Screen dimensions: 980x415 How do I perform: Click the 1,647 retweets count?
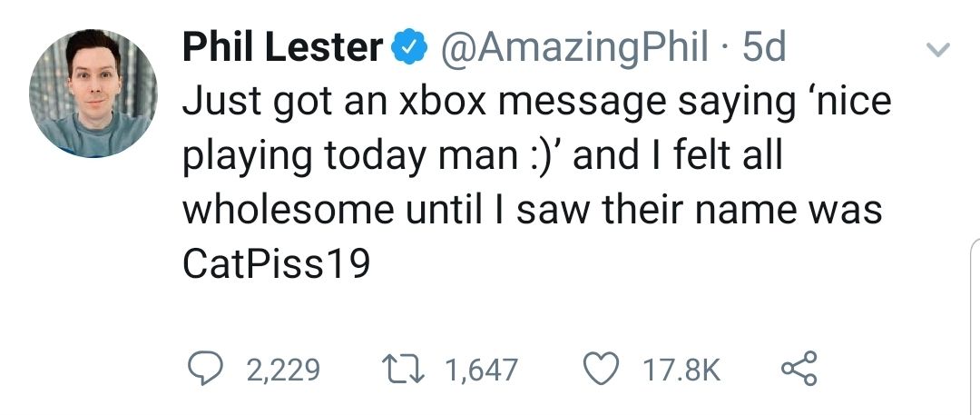point(481,369)
